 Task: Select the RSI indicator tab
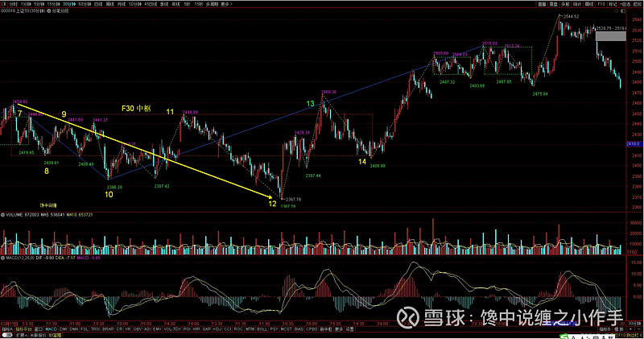187,329
